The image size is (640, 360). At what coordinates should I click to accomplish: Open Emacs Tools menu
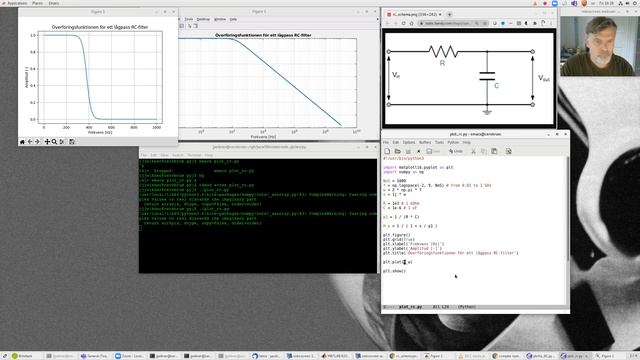pos(439,142)
